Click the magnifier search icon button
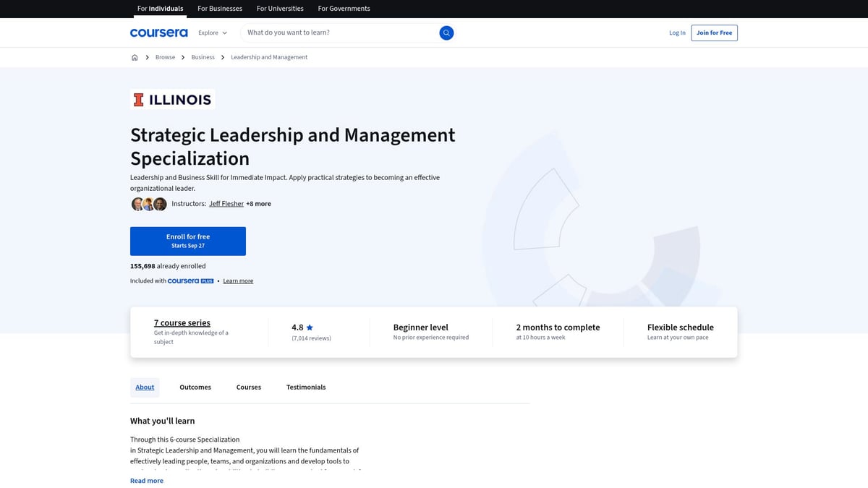This screenshot has height=488, width=868. 446,33
